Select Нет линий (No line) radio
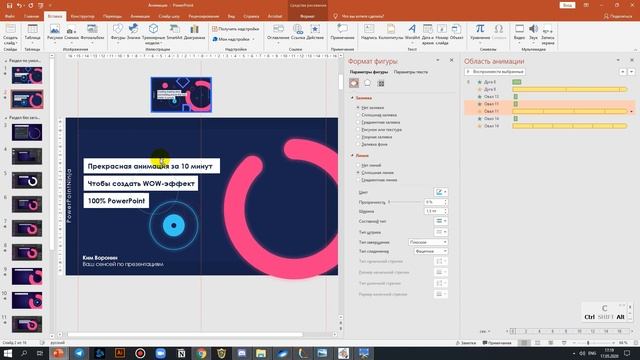Viewport: 640px width, 360px height. [x=358, y=165]
